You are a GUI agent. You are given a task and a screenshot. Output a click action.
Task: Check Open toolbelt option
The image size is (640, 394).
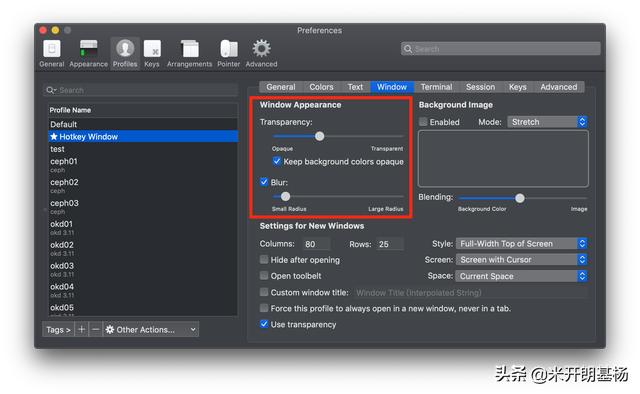(264, 276)
